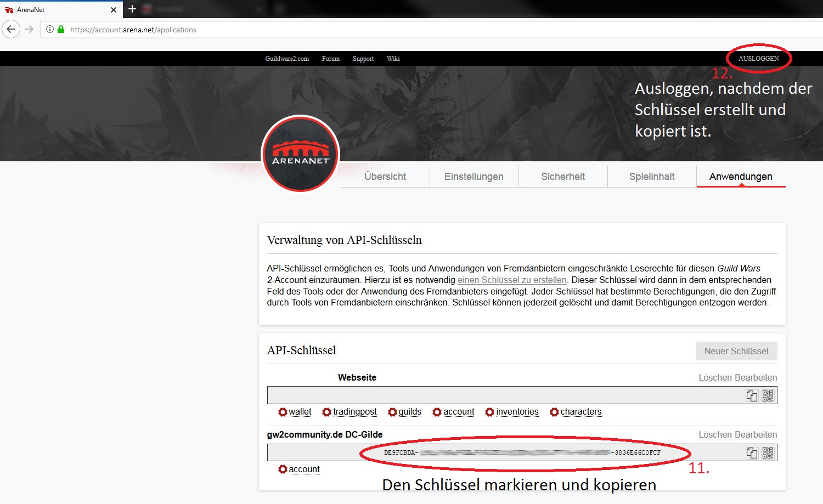Show QR code for Webseite key

768,396
